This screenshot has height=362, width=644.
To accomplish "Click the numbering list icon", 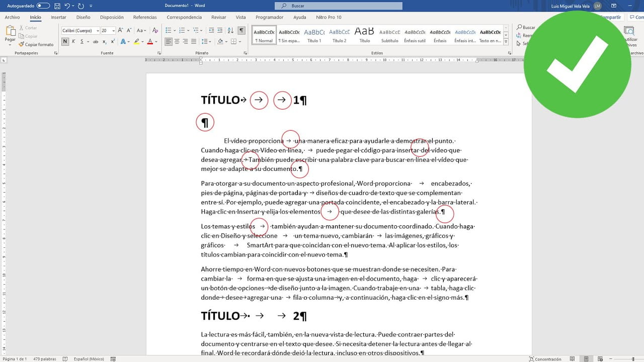I will [183, 31].
